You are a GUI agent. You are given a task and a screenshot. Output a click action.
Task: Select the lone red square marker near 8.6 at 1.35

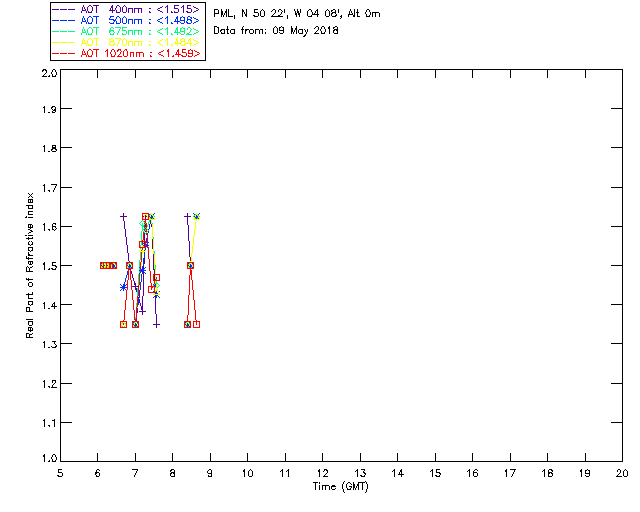[x=196, y=325]
